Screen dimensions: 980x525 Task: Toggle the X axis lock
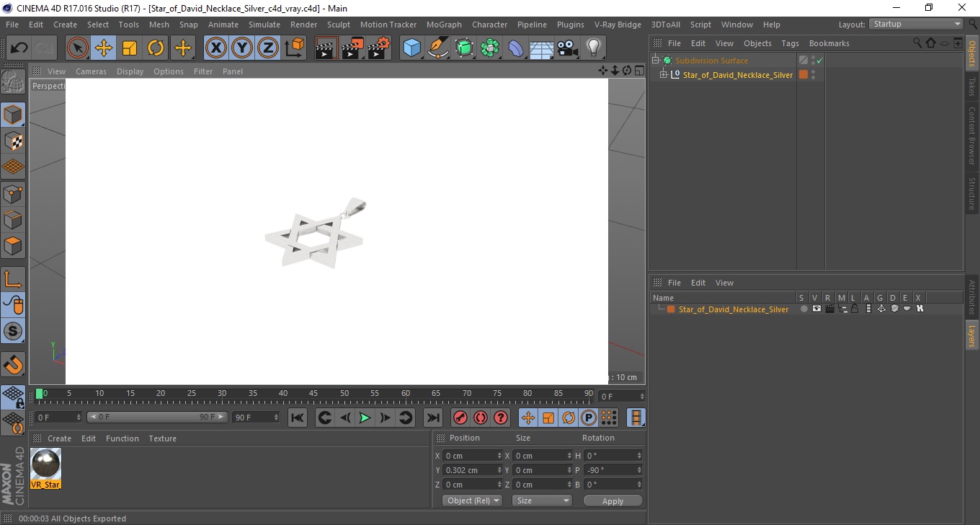215,48
